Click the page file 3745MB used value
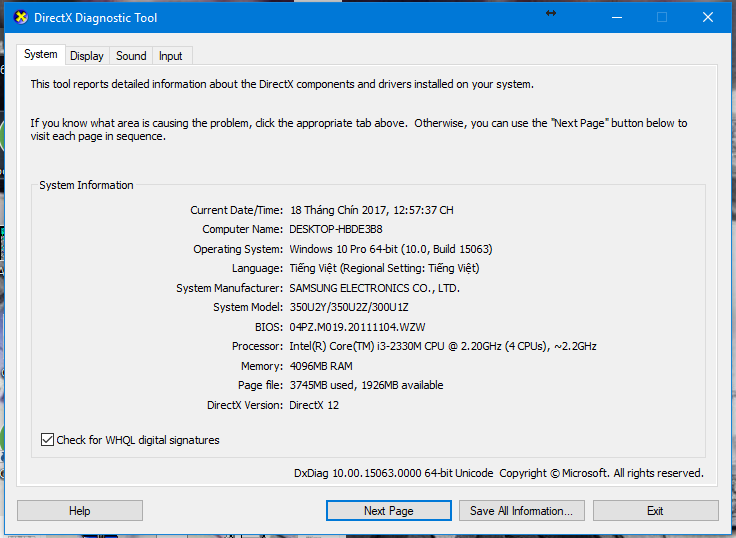 tap(366, 385)
